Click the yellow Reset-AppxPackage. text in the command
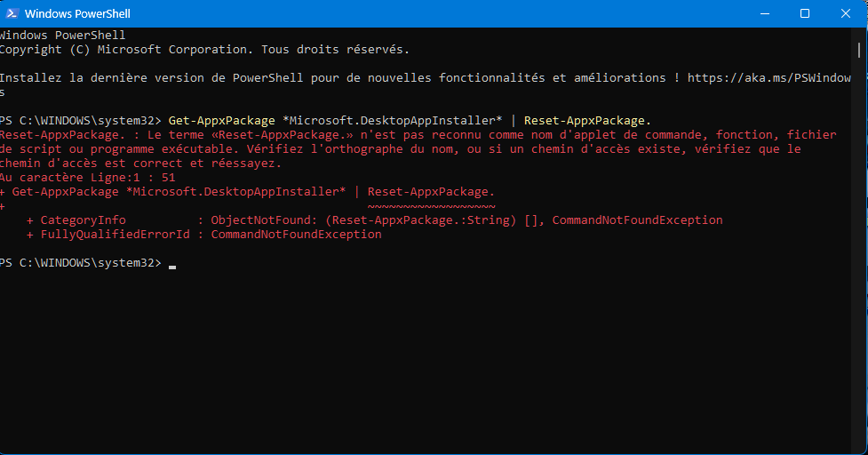 point(587,120)
